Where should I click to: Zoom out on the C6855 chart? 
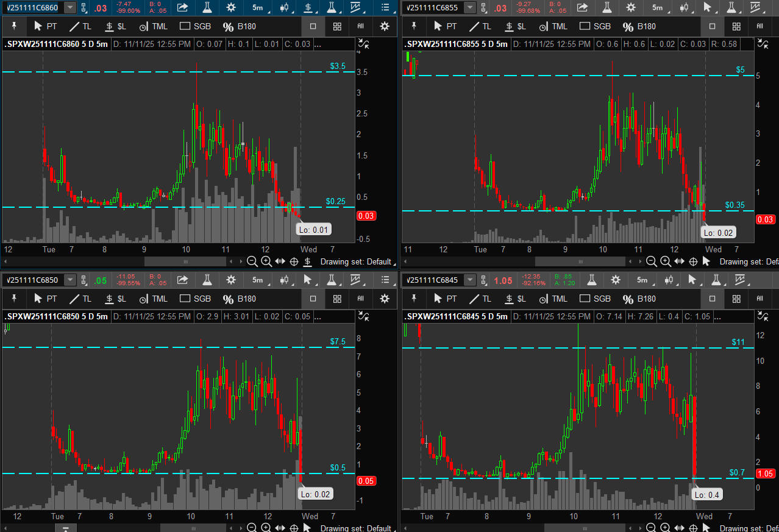click(651, 261)
